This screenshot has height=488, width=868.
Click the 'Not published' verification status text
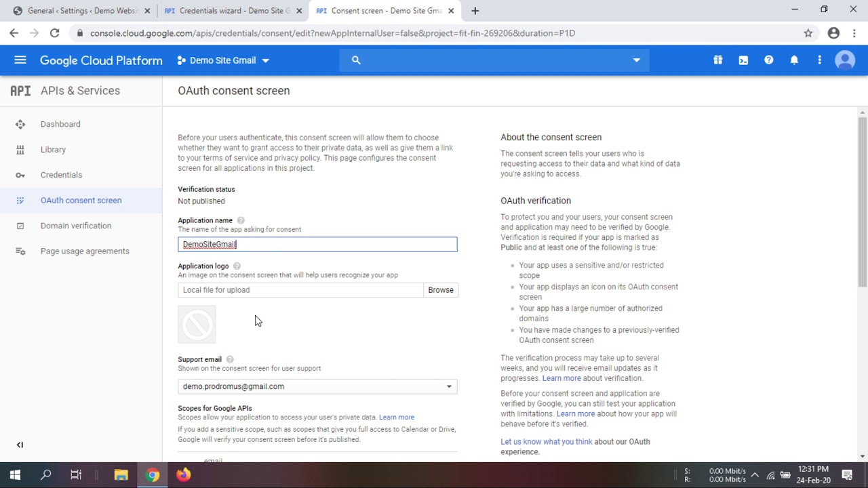pyautogui.click(x=201, y=201)
